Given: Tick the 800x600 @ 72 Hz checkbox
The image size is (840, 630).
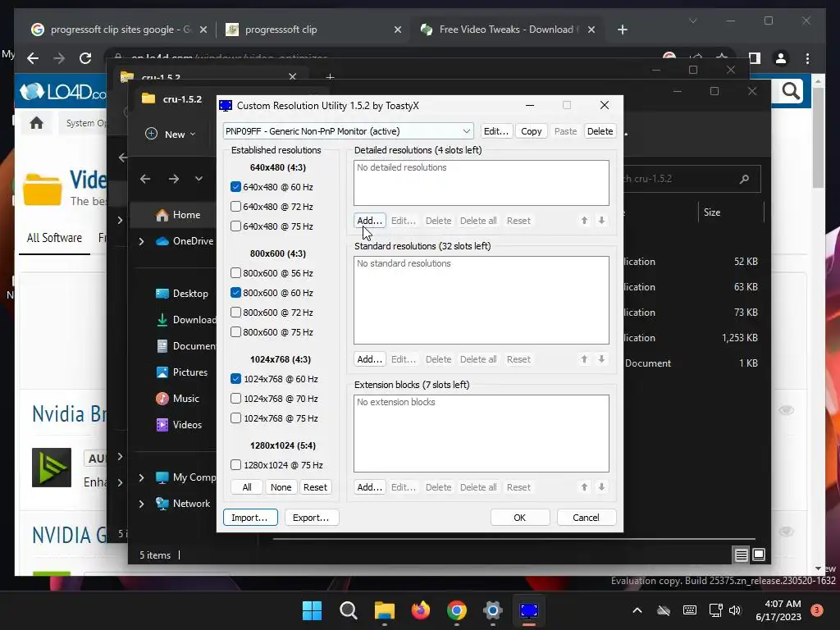Looking at the screenshot, I should tap(235, 313).
